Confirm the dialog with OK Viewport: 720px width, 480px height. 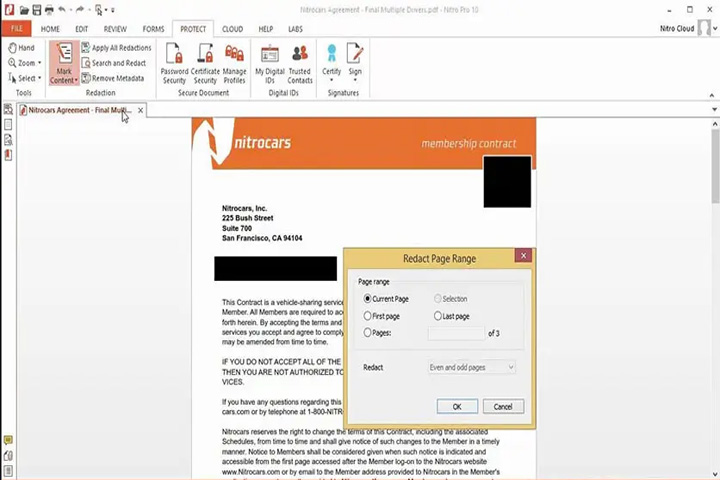[457, 407]
